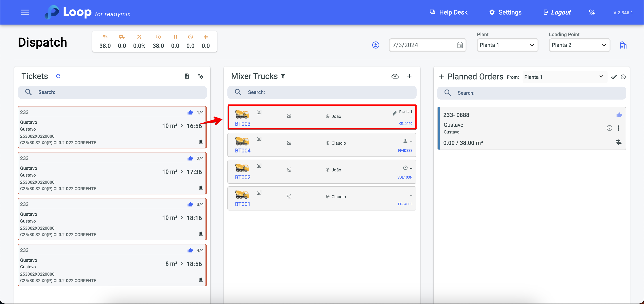Open Tickets panel settings gears
Image resolution: width=644 pixels, height=304 pixels.
click(x=200, y=76)
